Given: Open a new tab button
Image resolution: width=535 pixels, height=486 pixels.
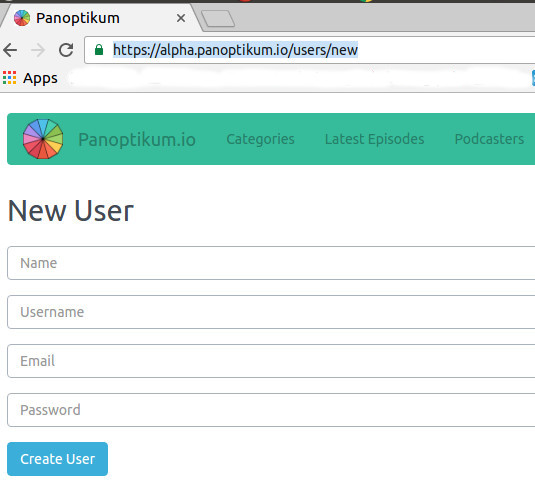Looking at the screenshot, I should 218,18.
